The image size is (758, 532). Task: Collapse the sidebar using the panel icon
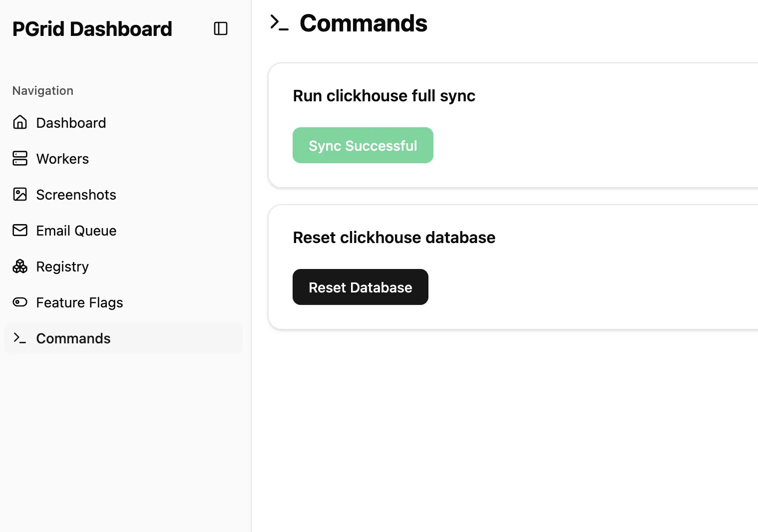(220, 29)
